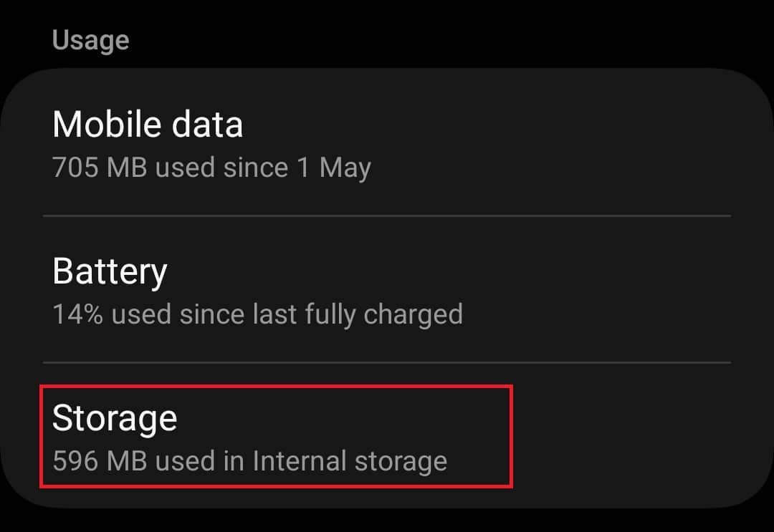Click the divider between Battery and Storage
Viewport: 774px width, 532px height.
387,362
